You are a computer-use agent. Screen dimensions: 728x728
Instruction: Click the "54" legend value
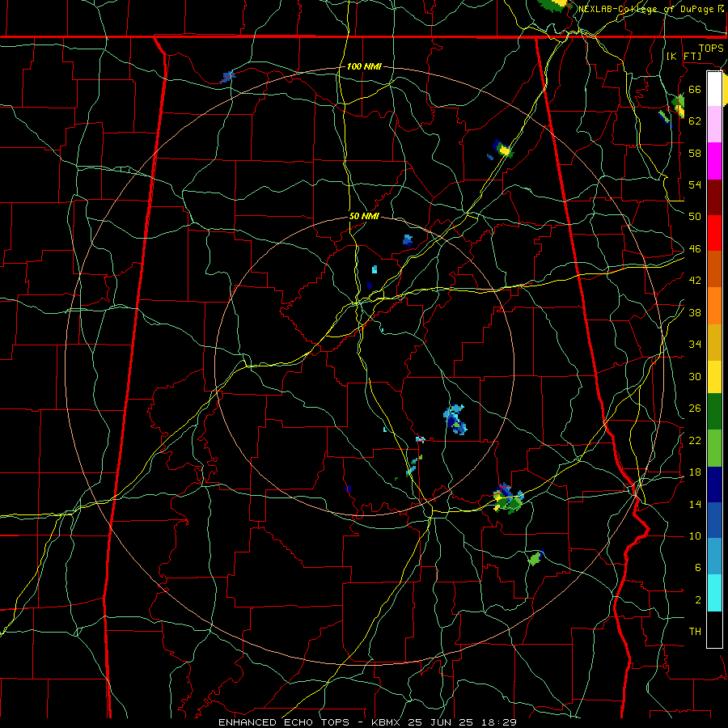click(x=695, y=184)
